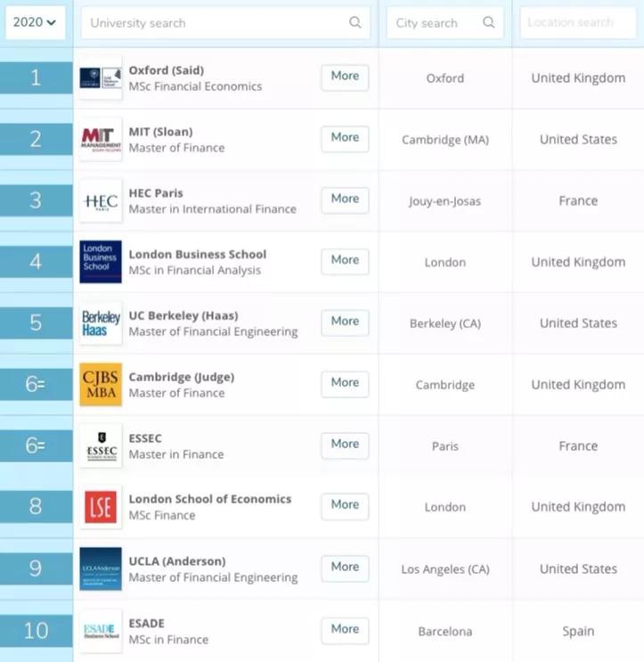Click the ESSEC logo
The width and height of the screenshot is (644, 662).
[x=101, y=445]
